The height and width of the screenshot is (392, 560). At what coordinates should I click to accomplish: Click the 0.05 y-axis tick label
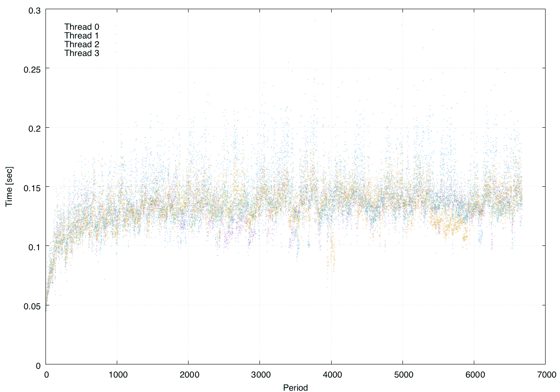click(31, 305)
